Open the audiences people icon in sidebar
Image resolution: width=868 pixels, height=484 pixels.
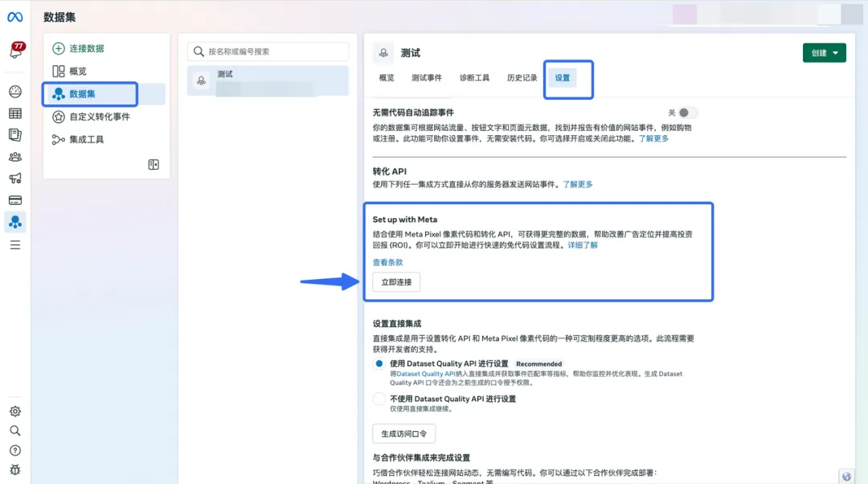[15, 157]
